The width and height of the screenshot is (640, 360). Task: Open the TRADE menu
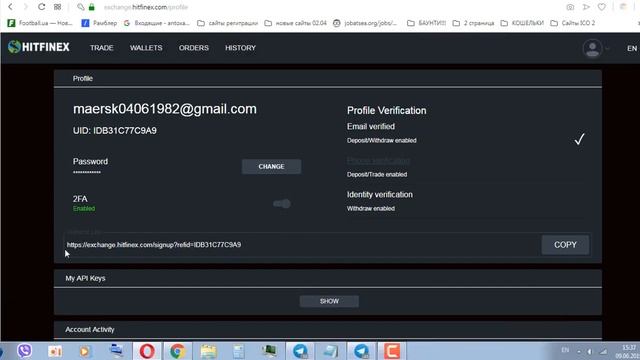[102, 48]
